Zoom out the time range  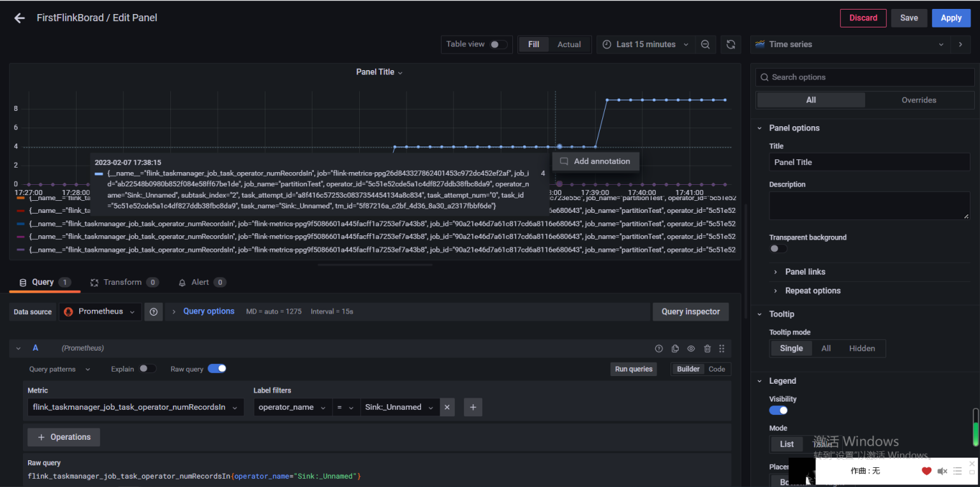[705, 45]
